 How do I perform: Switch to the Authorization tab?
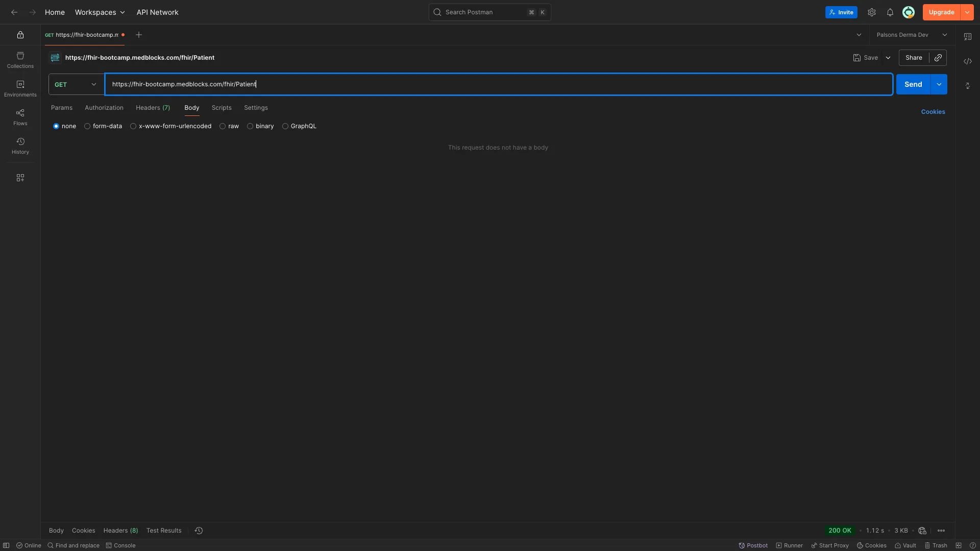pos(103,108)
